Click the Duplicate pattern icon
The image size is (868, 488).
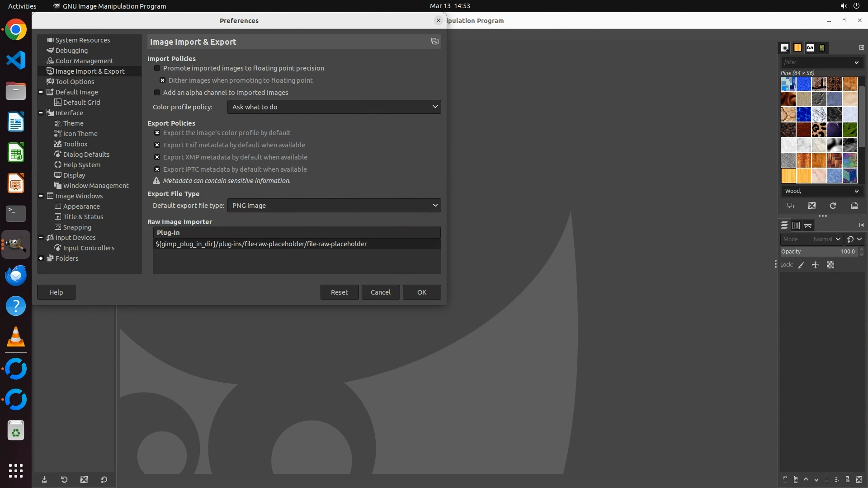pyautogui.click(x=791, y=206)
